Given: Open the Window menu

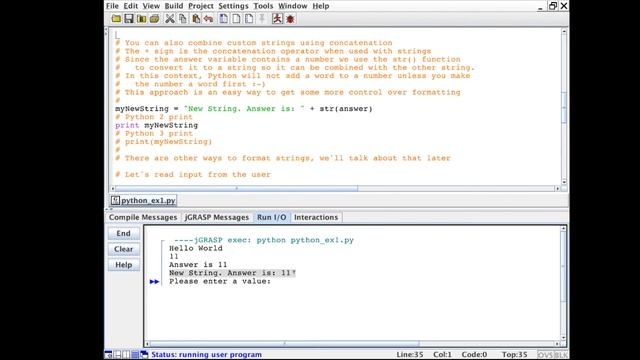Looking at the screenshot, I should pyautogui.click(x=293, y=6).
